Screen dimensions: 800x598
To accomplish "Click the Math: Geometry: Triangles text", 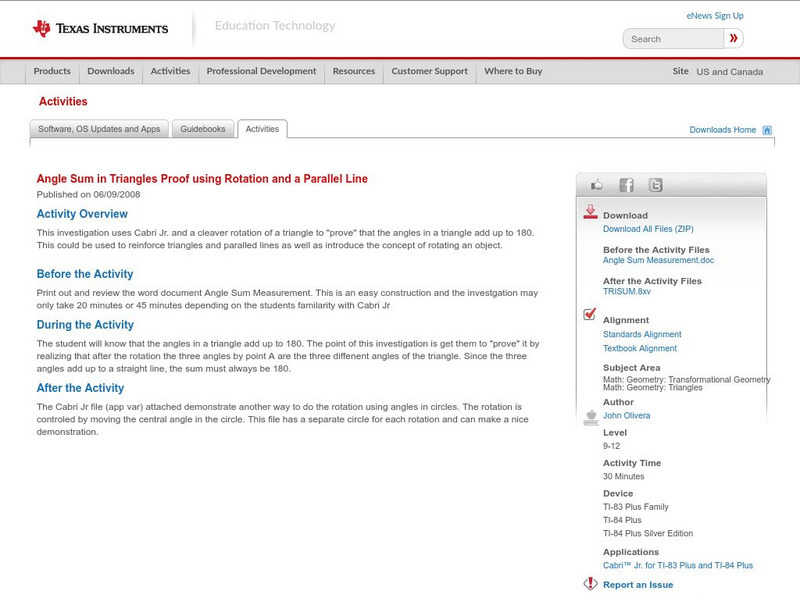I will 653,388.
